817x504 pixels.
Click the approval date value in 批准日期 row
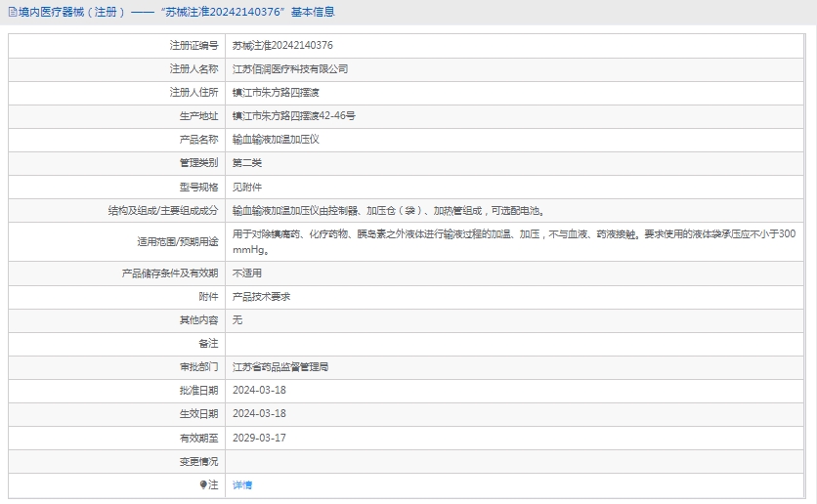click(x=259, y=391)
